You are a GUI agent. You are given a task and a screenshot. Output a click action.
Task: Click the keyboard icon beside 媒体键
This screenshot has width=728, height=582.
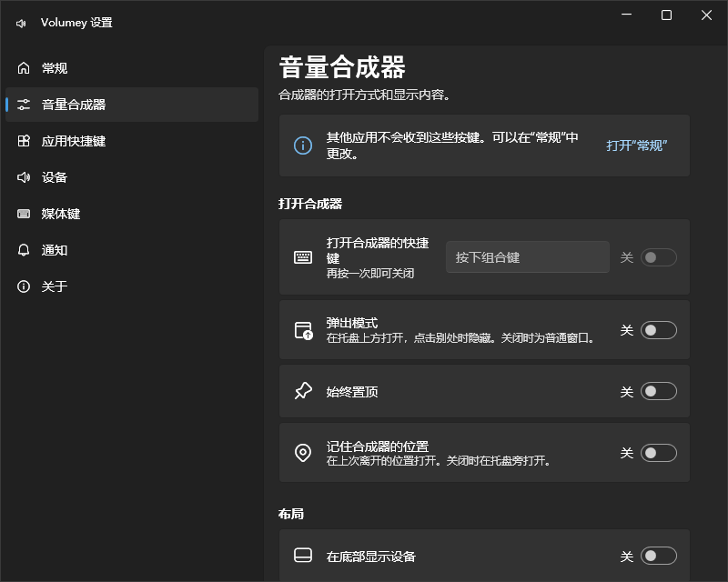[24, 214]
